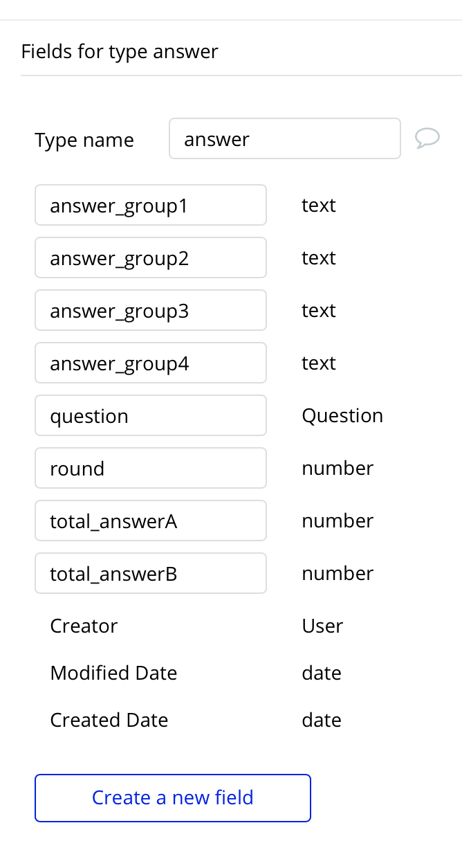Click the 'question' field name input
Screen dimensions: 462x868
(151, 416)
